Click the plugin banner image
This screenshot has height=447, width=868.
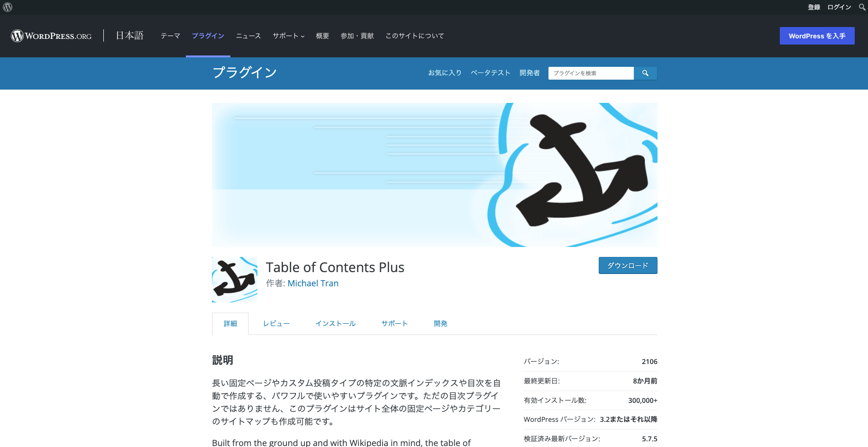[434, 175]
